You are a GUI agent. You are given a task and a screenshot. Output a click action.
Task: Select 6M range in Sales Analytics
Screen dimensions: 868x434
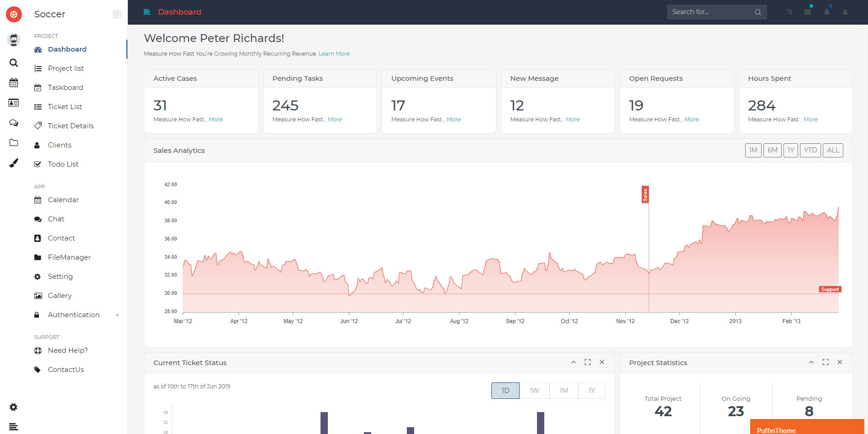[773, 150]
